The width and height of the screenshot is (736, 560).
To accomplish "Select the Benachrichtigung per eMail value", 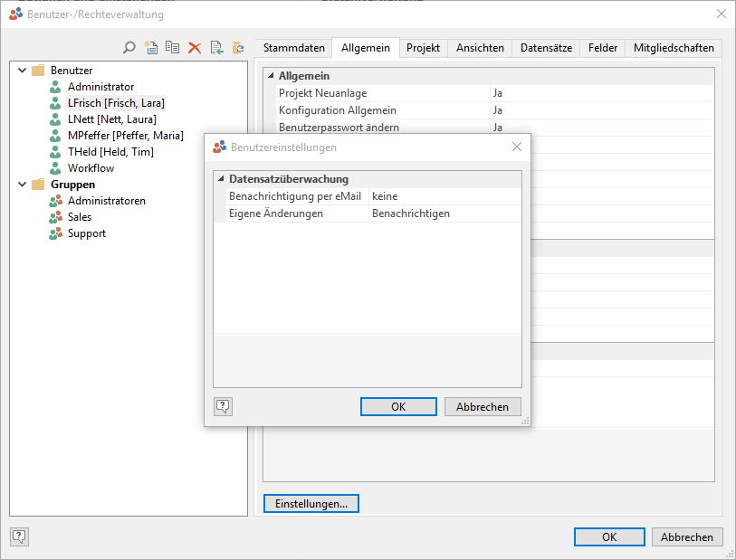I will coord(444,196).
